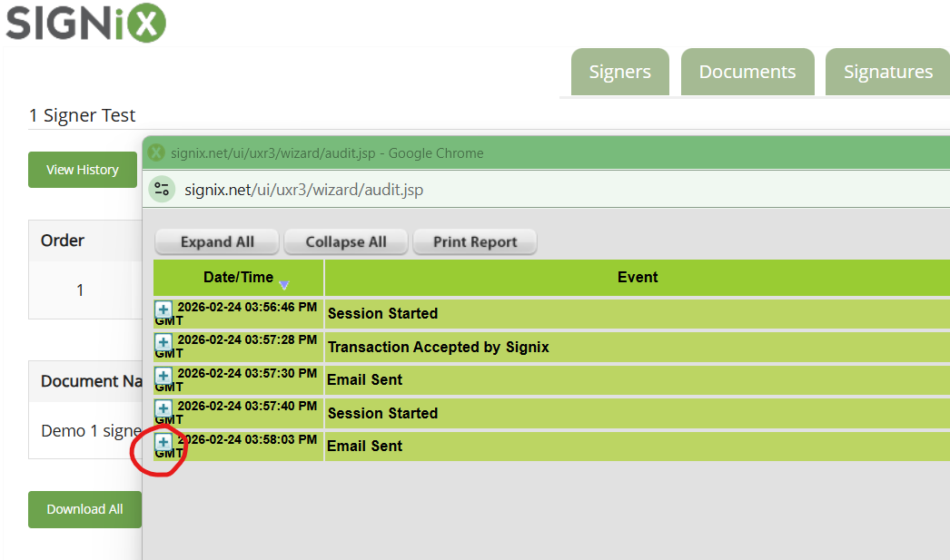The height and width of the screenshot is (560, 950).
Task: Click the Date/Time sort arrow indicator
Action: (284, 285)
